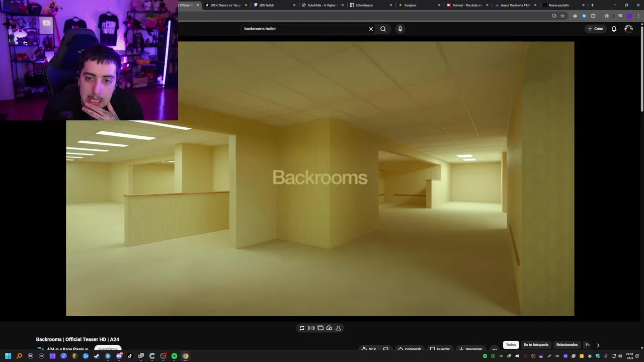Click the filmstrip icon below the video
This screenshot has width=644, height=362.
[x=320, y=328]
